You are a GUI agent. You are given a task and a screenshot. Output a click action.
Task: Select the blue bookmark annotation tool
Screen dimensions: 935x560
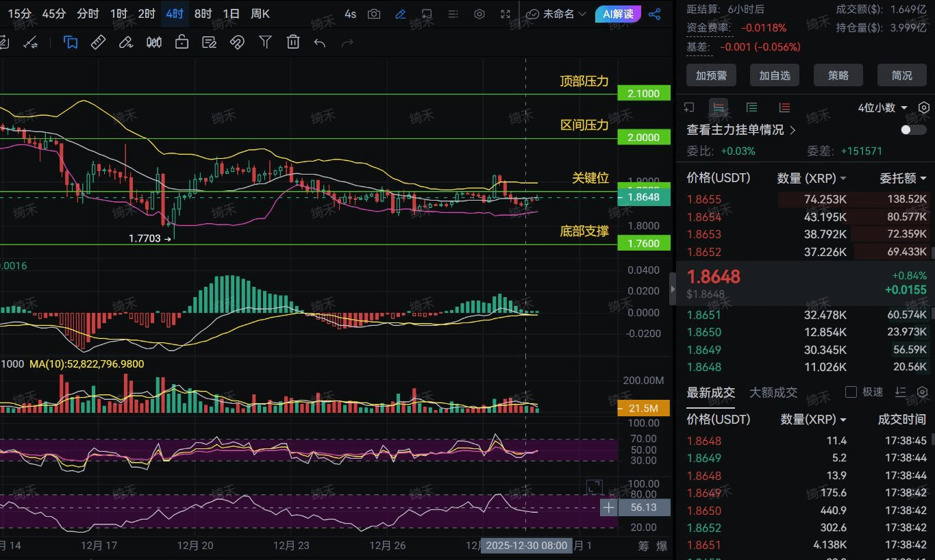(x=71, y=42)
